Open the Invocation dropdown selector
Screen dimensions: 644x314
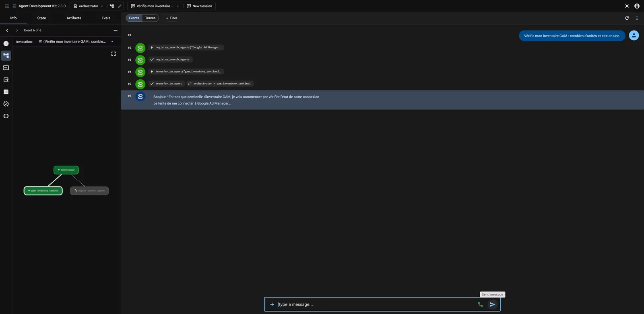click(x=76, y=41)
